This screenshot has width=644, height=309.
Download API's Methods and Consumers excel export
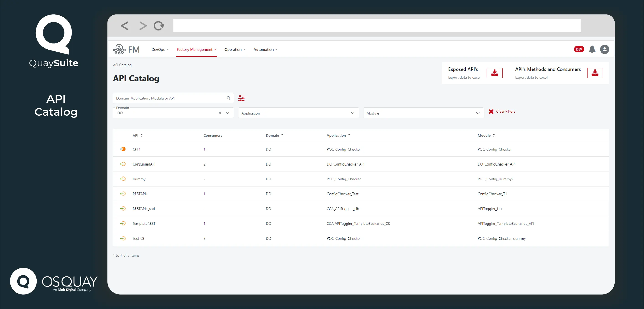click(x=595, y=73)
